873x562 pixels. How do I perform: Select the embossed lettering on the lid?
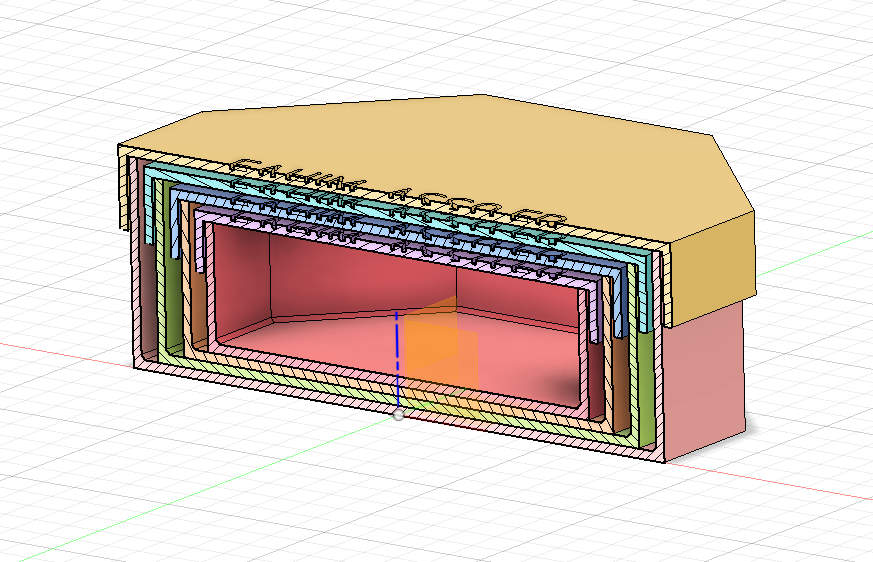click(398, 194)
